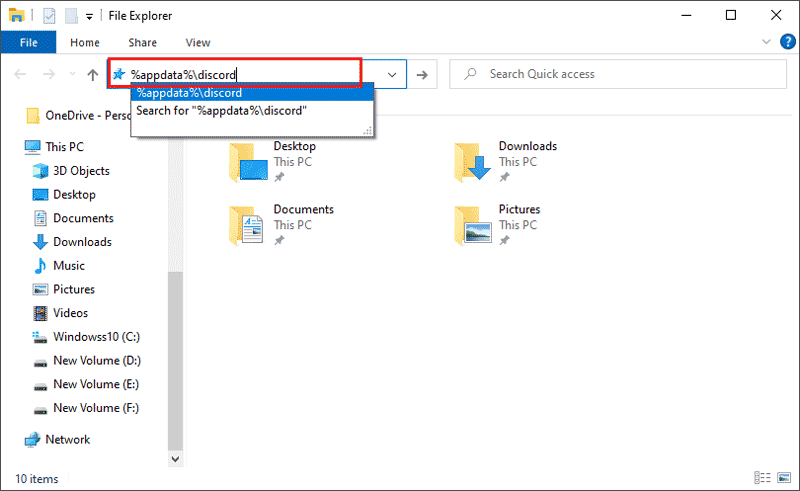Click the Windowss10 (C:) drive icon
Image resolution: width=800 pixels, height=491 pixels.
(40, 337)
